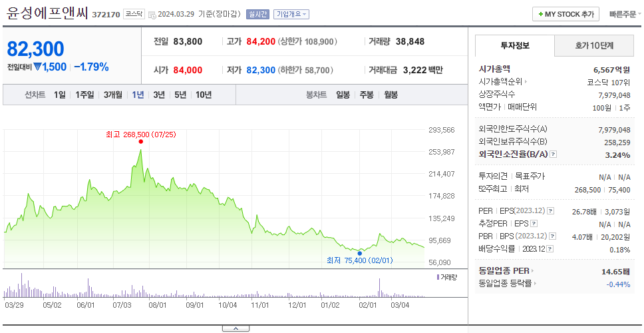Click the 최고 268,500 (07/25) chart label
Image resolution: width=644 pixels, height=333 pixels.
141,135
